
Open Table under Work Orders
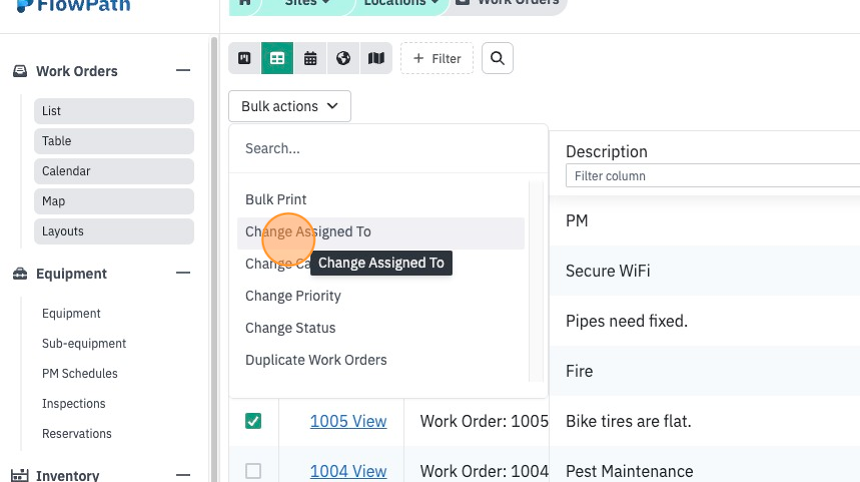[x=114, y=141]
